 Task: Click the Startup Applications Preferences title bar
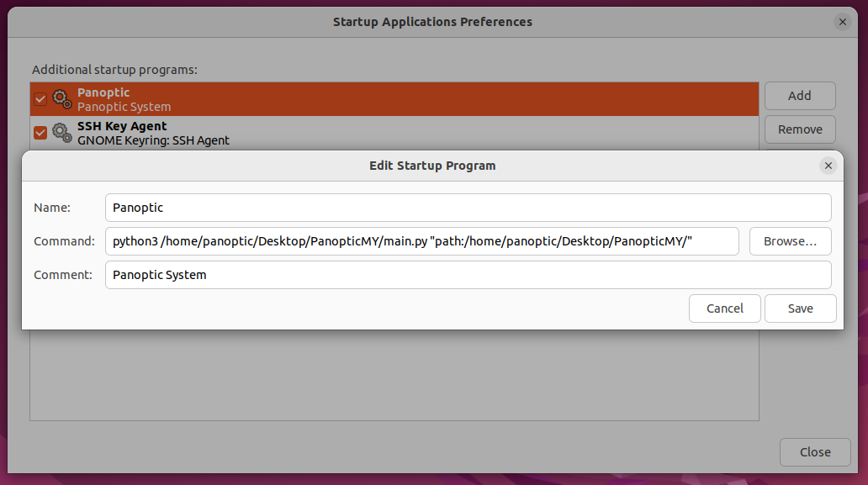click(x=432, y=22)
